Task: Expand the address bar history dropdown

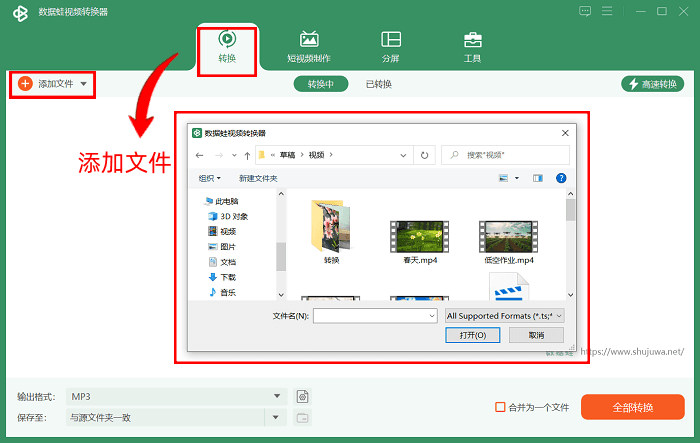Action: (403, 155)
